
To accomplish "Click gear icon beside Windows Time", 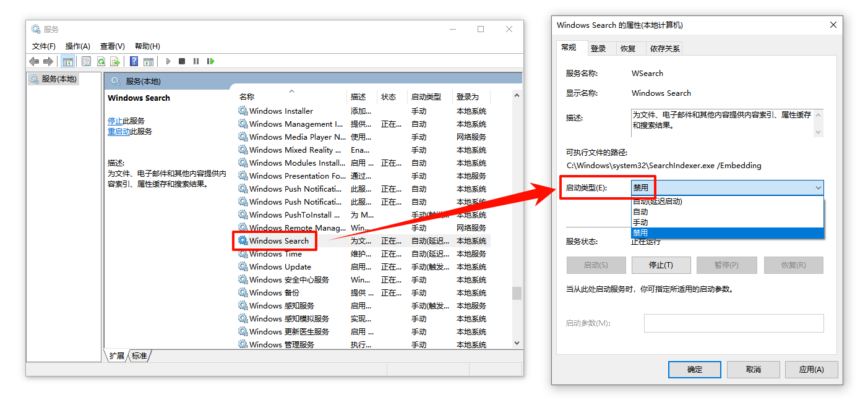I will [x=243, y=254].
